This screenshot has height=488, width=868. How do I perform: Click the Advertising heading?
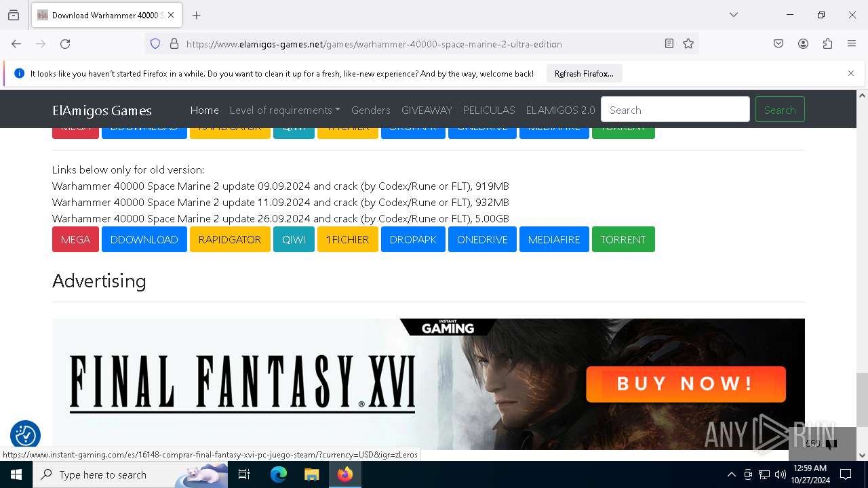click(99, 281)
